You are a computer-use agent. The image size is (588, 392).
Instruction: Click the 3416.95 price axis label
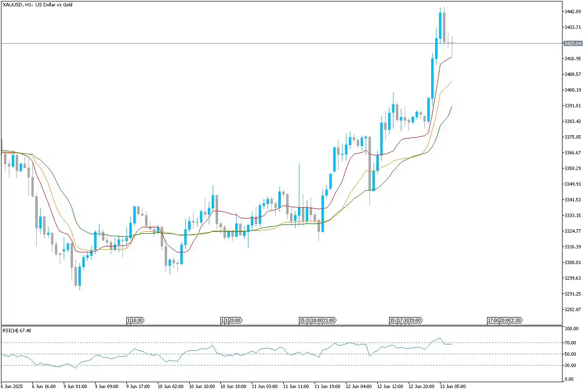point(572,58)
